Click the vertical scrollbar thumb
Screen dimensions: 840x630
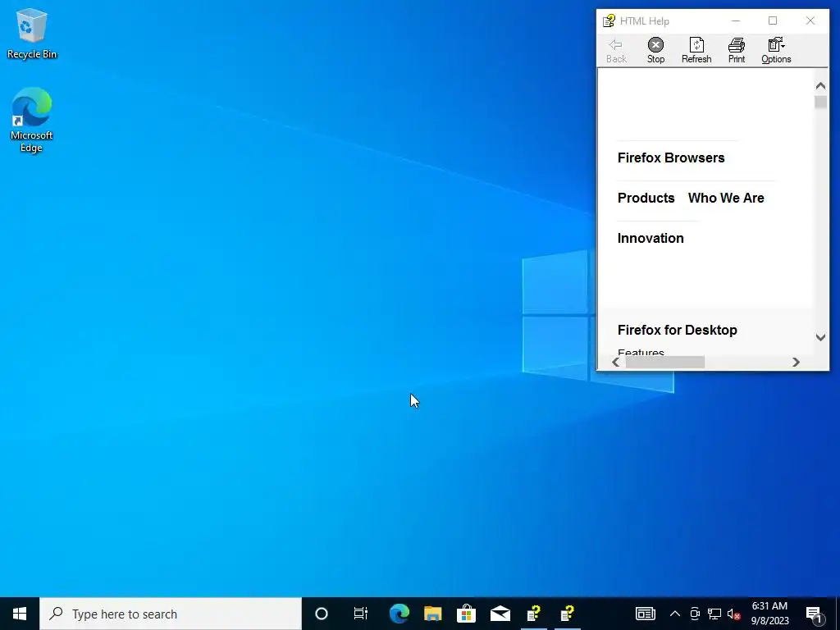820,102
